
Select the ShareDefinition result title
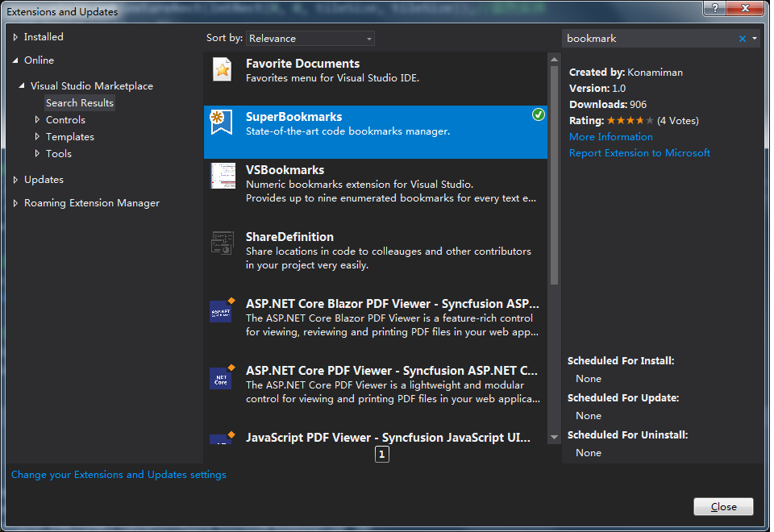pos(289,237)
